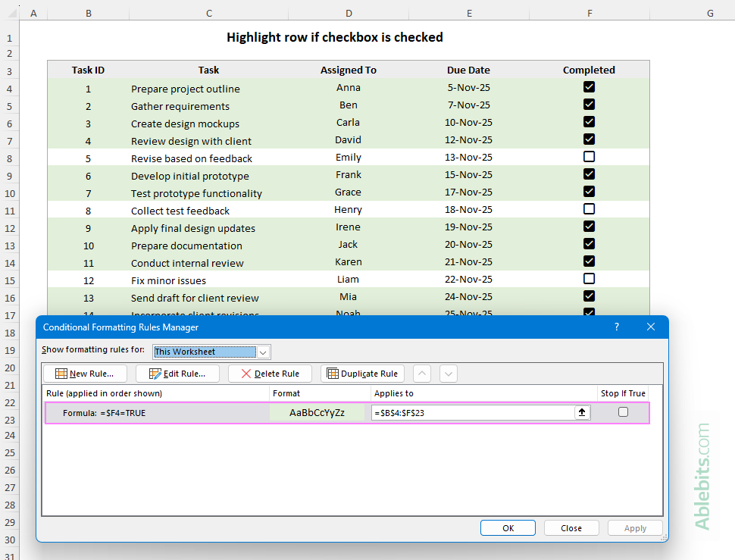Apply the formatting rules without closing
This screenshot has width=735, height=560.
(635, 527)
